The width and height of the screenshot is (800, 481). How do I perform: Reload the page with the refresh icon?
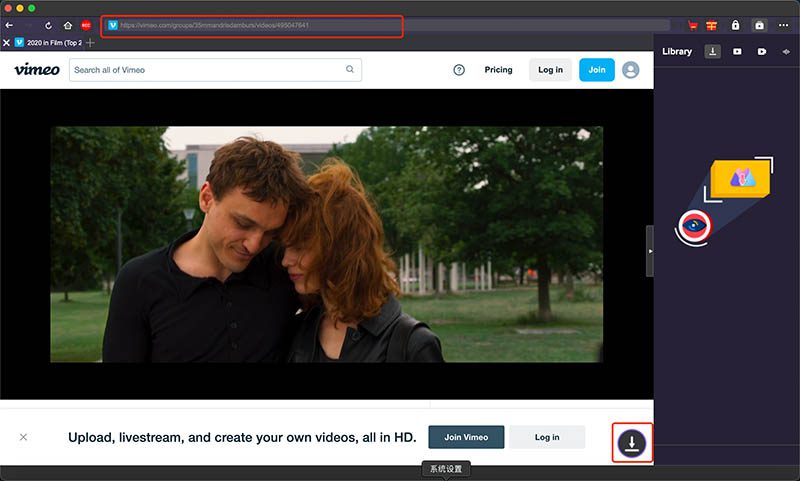(x=48, y=25)
